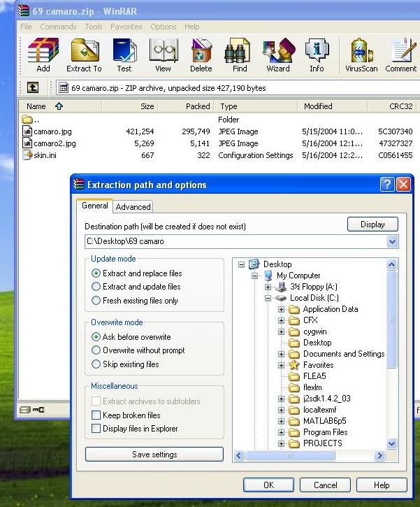Click the camaro.jpg file icon
This screenshot has height=507, width=420.
coord(27,131)
